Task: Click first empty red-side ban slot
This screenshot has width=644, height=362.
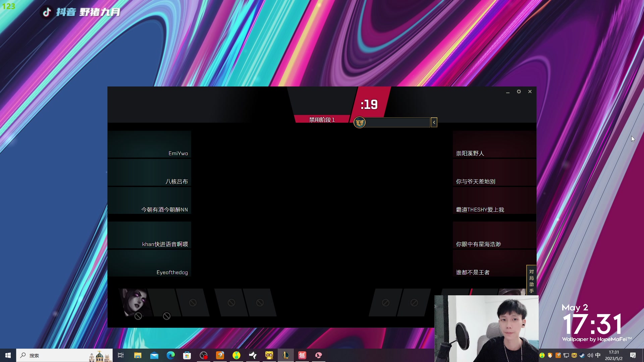Action: 385,302
